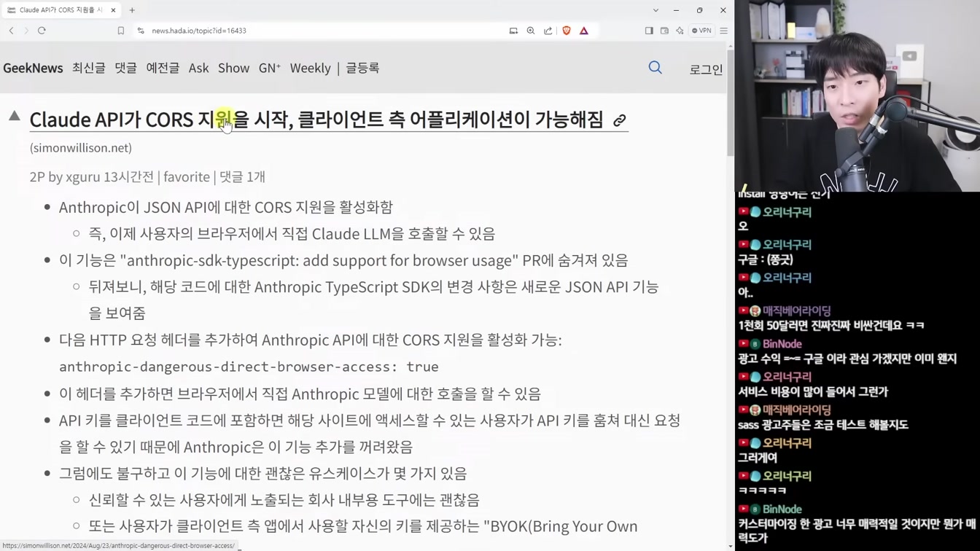This screenshot has width=980, height=551.
Task: Open site settings icon in address bar
Action: point(141,31)
